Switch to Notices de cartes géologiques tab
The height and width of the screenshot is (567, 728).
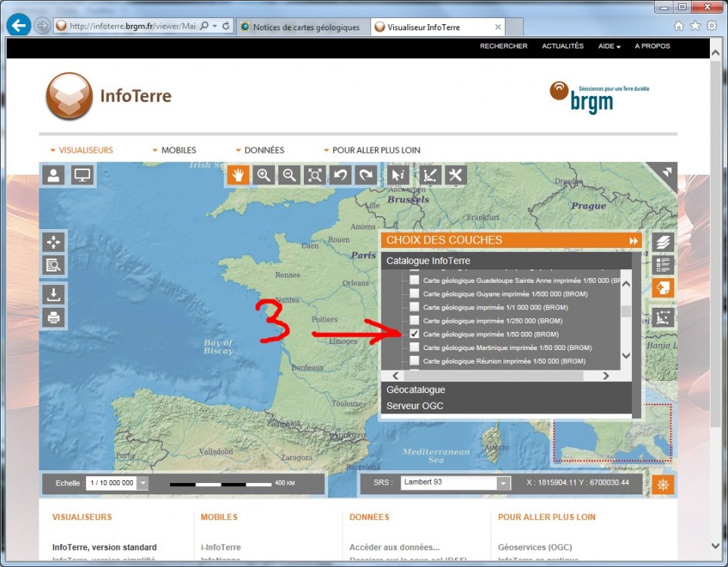click(x=299, y=27)
